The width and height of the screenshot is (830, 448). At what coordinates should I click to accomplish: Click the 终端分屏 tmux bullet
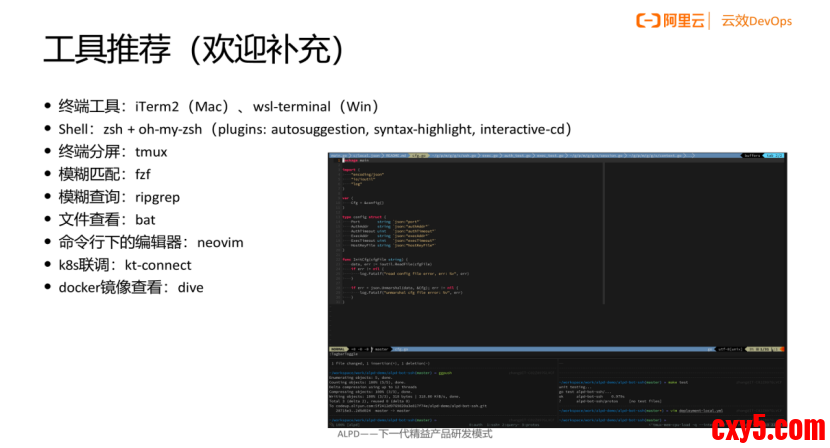(113, 152)
